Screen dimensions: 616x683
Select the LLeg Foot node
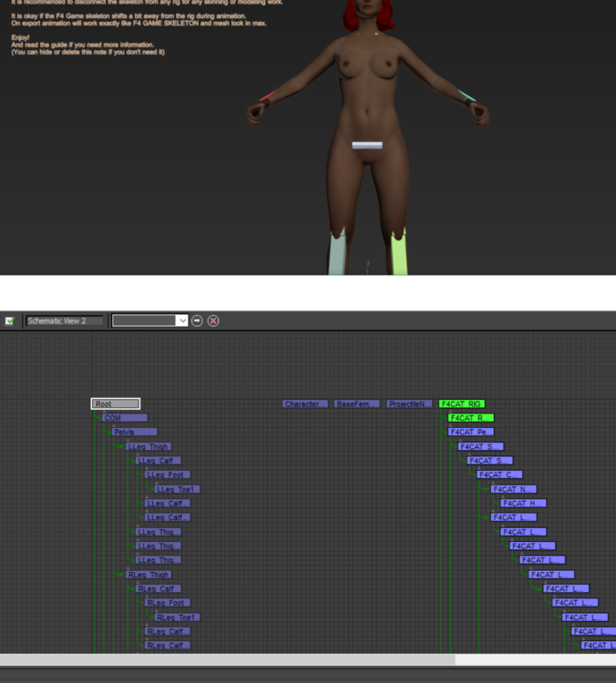168,474
